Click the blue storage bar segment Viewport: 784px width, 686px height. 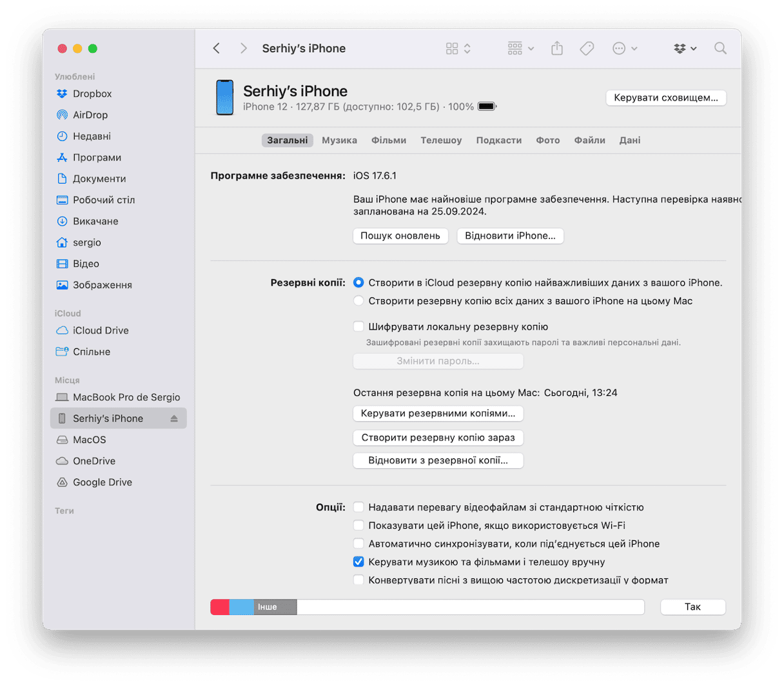click(x=242, y=607)
